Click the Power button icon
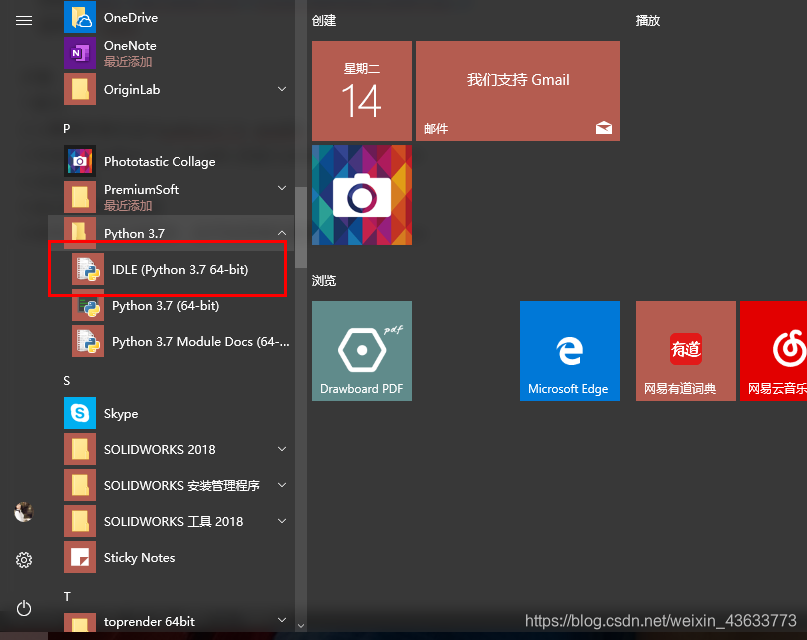The width and height of the screenshot is (807, 640). coord(24,608)
